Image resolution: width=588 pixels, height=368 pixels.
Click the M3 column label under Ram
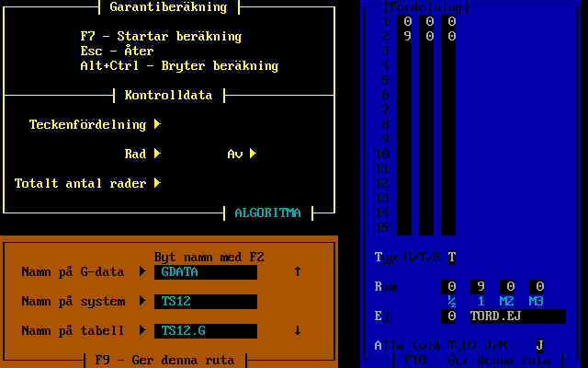537,301
